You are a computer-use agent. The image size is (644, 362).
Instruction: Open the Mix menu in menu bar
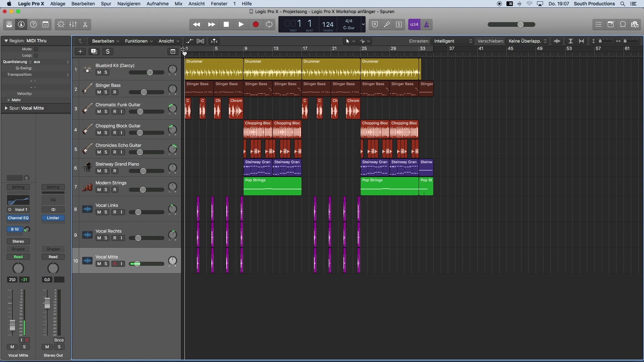(178, 4)
